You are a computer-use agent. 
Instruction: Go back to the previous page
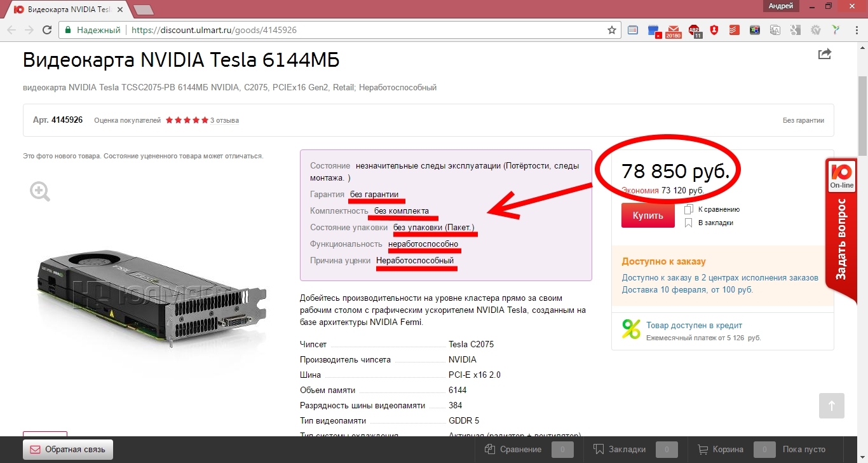tap(11, 30)
